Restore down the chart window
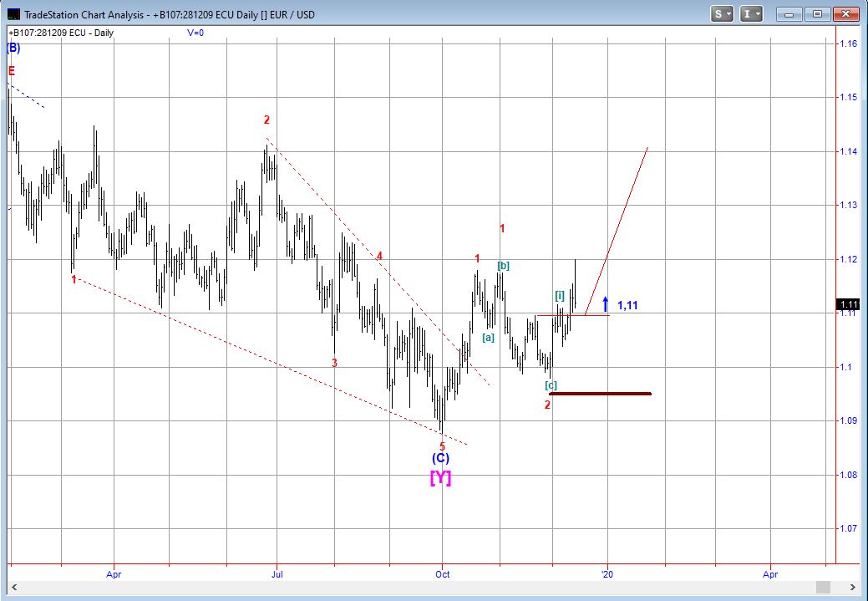Viewport: 868px width, 601px height. [817, 14]
